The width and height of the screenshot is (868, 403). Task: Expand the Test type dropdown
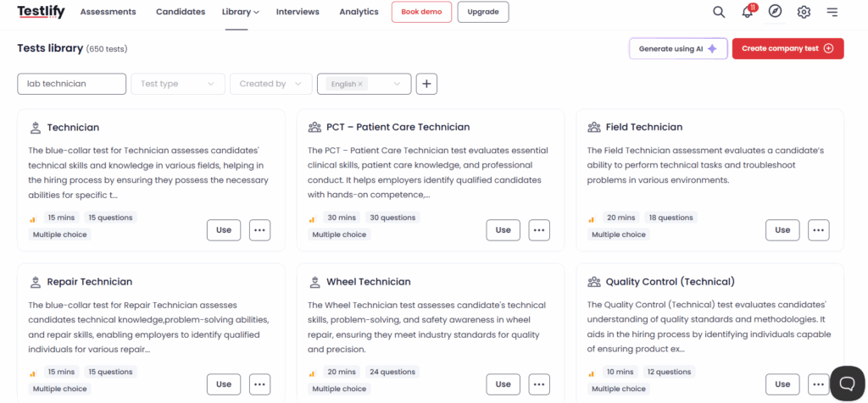pyautogui.click(x=178, y=84)
